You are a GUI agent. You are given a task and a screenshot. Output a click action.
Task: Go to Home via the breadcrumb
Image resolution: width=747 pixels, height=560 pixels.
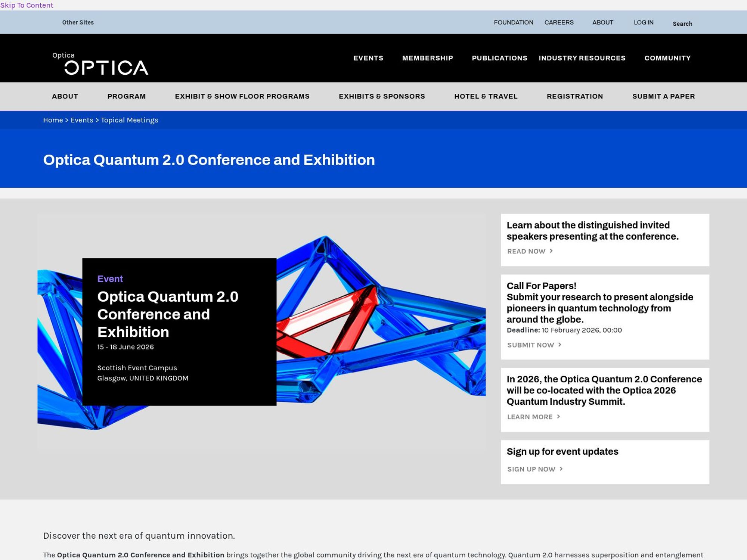pos(53,120)
